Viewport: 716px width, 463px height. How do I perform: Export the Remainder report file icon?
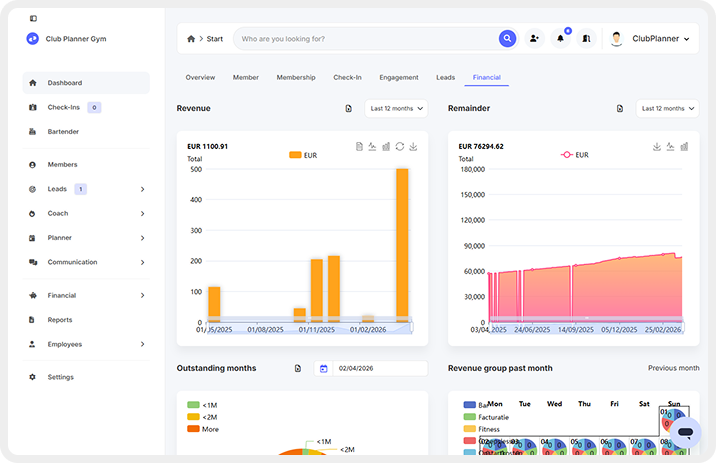pos(620,108)
